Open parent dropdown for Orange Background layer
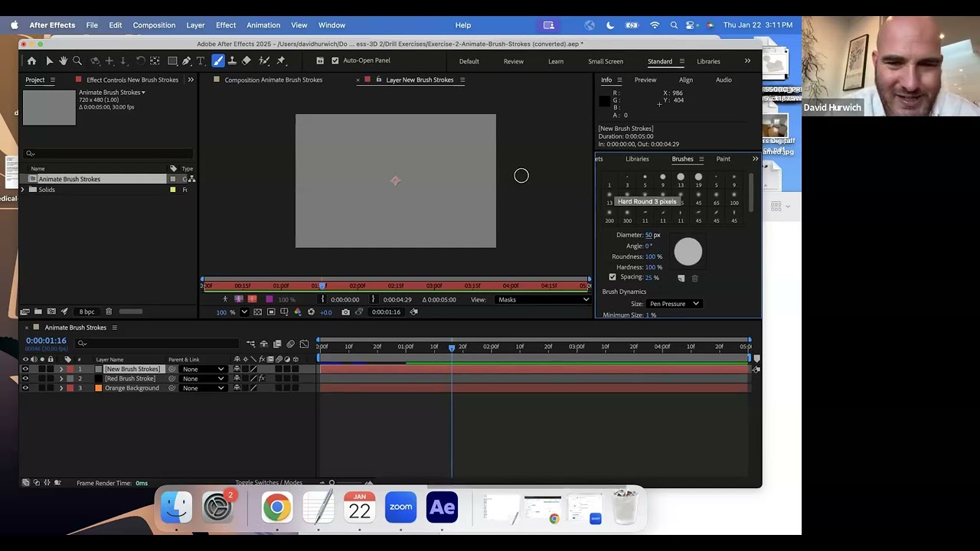 click(x=203, y=388)
